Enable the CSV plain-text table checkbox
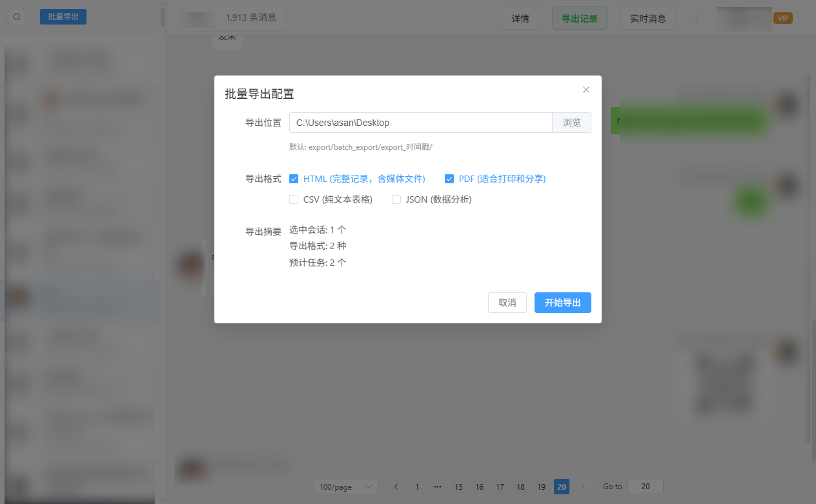The height and width of the screenshot is (504, 816). click(294, 199)
